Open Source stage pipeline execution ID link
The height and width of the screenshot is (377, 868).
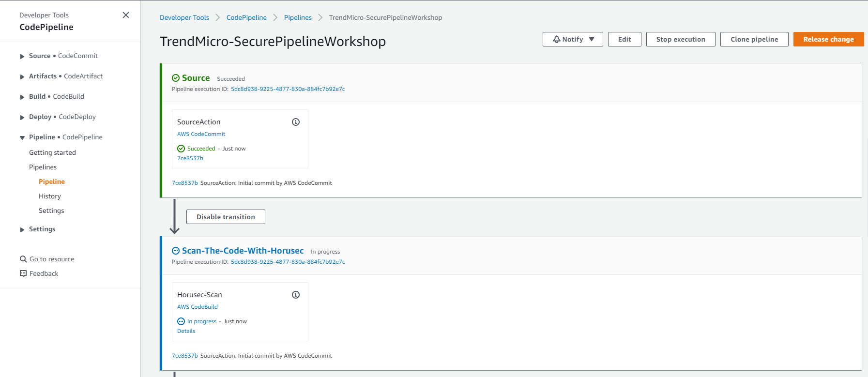click(x=288, y=89)
